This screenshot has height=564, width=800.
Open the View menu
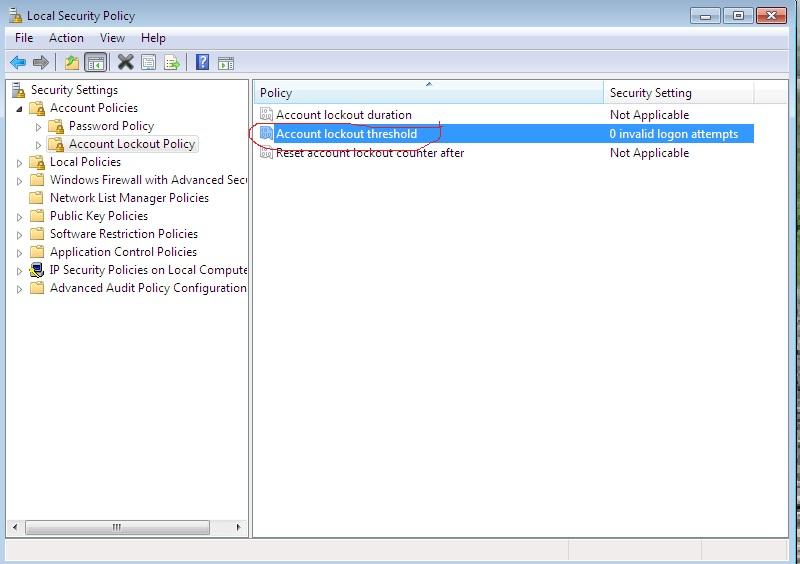[112, 38]
